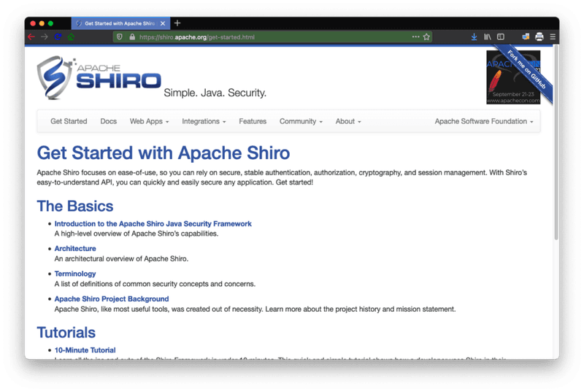Click the printer icon in the toolbar
The width and height of the screenshot is (584, 392).
539,36
